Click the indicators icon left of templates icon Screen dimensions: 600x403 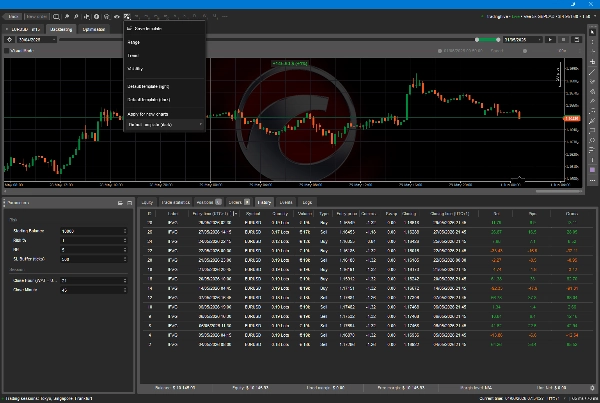tap(117, 16)
